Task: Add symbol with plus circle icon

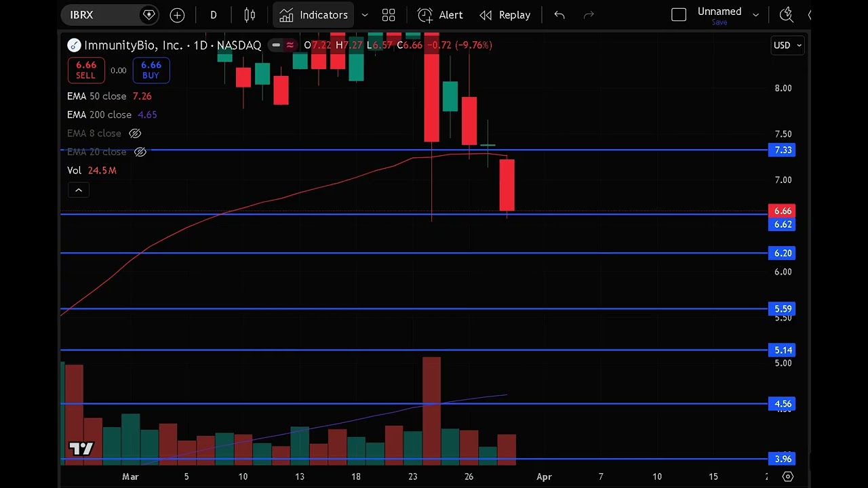Action: pos(177,15)
